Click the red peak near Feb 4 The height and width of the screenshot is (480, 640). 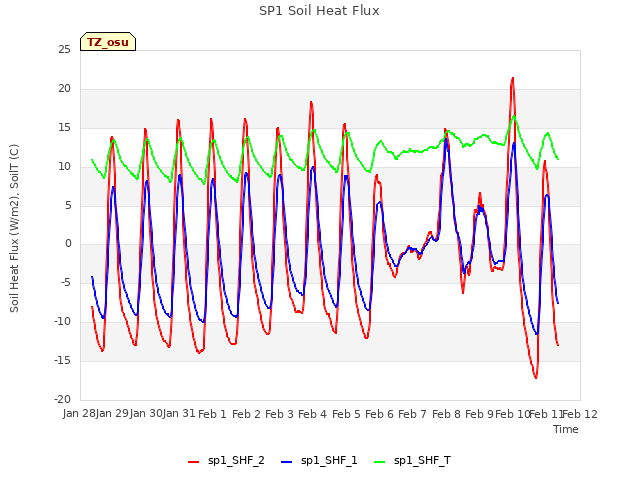311,102
